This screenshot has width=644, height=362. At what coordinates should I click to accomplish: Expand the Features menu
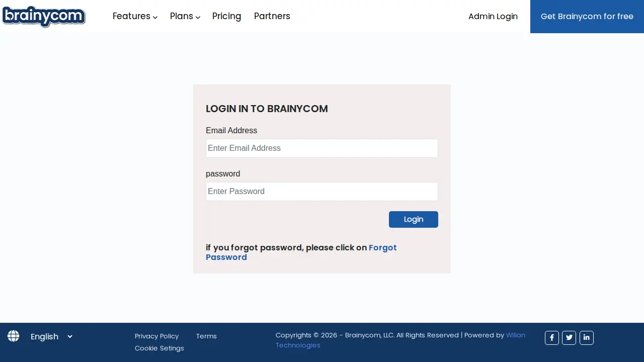135,16
